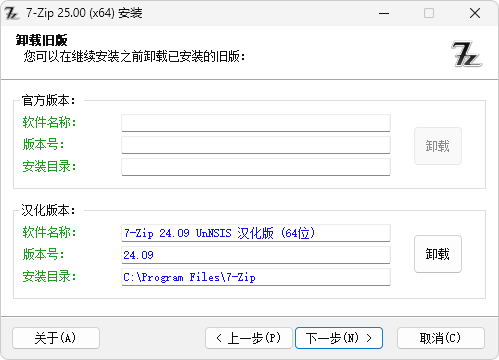
Task: Click the 汉化版本 group heading
Action: pyautogui.click(x=49, y=210)
